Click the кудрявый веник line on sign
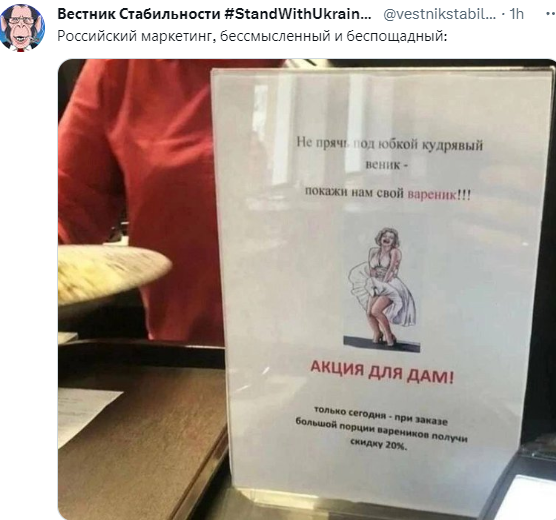This screenshot has width=556, height=520. [x=389, y=154]
